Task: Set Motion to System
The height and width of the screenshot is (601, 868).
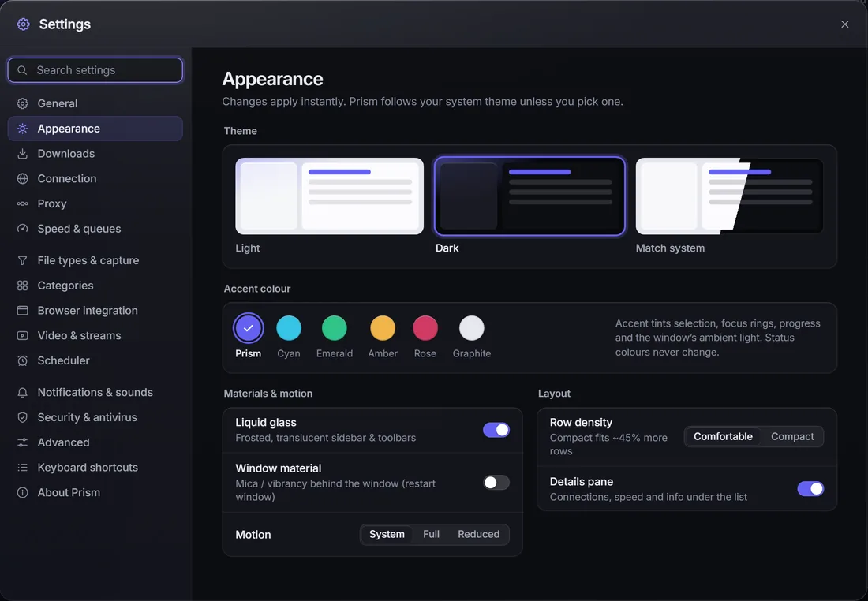Action: click(x=387, y=535)
